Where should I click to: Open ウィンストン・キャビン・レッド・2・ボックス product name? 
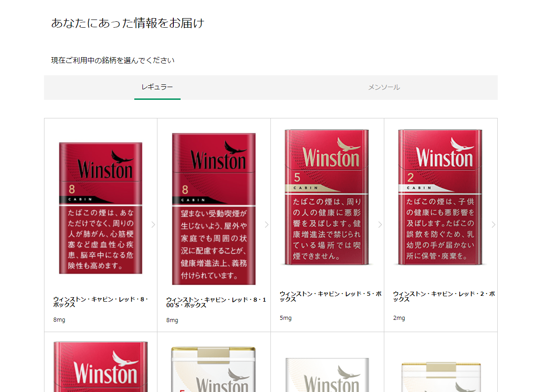[x=444, y=296]
